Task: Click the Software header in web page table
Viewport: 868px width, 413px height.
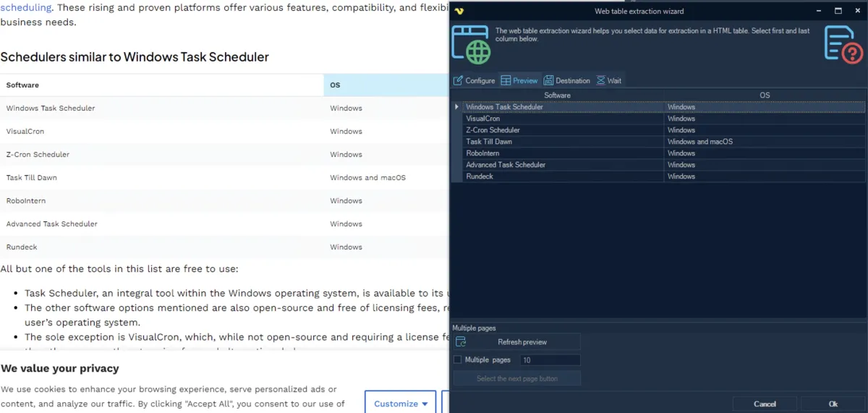Action: pyautogui.click(x=22, y=85)
